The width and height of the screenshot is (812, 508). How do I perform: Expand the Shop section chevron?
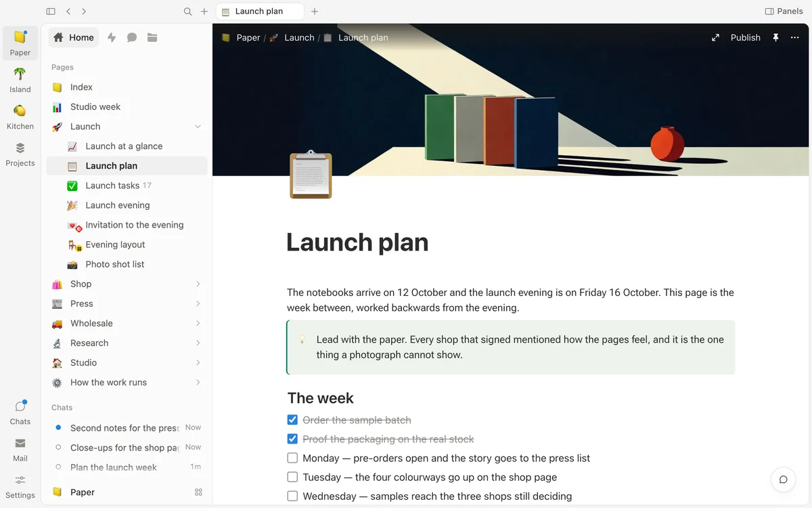pos(198,284)
